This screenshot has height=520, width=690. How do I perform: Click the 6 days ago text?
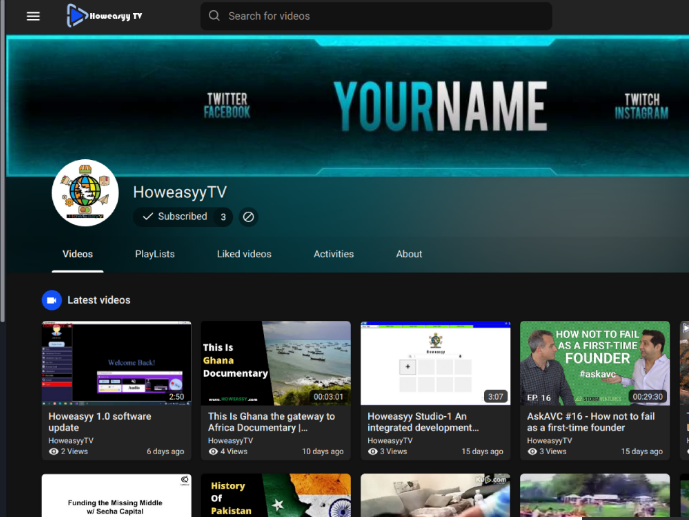pyautogui.click(x=165, y=451)
